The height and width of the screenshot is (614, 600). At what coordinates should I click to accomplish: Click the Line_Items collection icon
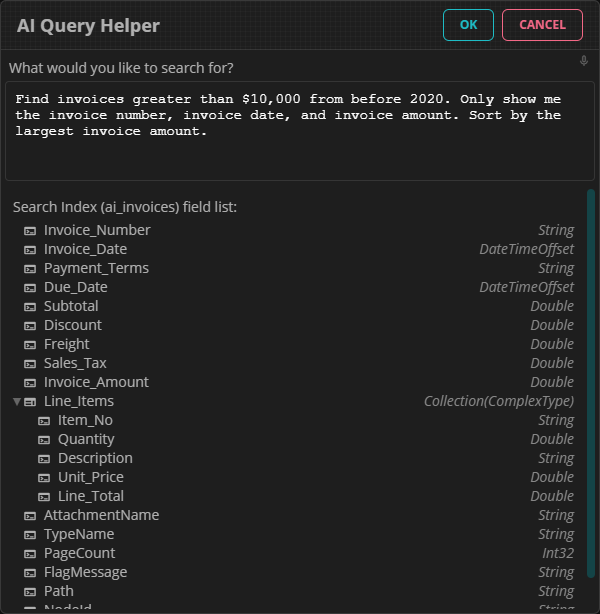coord(30,402)
